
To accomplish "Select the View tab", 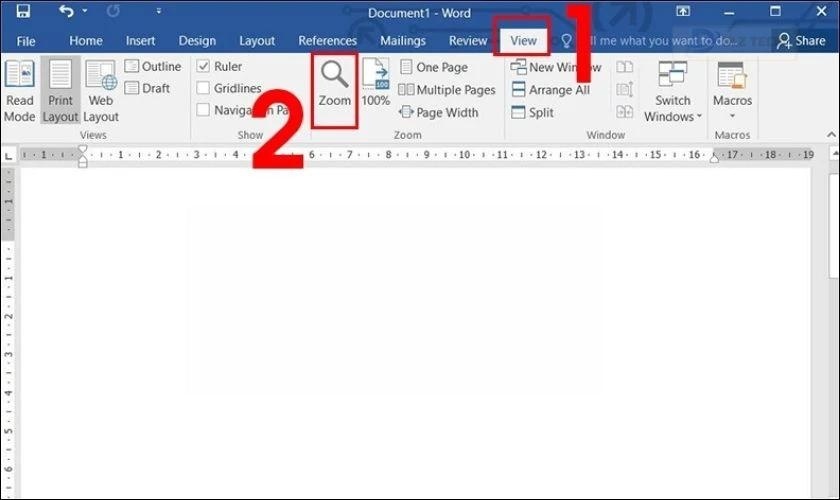I will tap(523, 41).
